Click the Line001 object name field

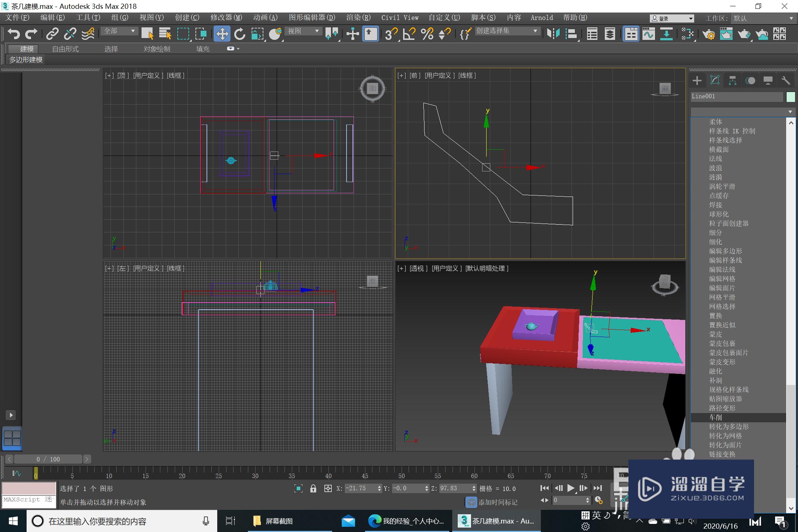(x=737, y=96)
